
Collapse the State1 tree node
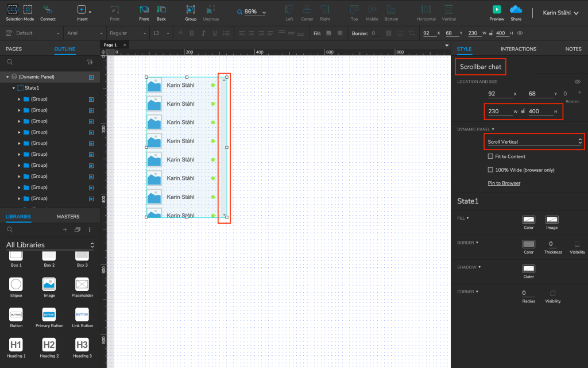(13, 88)
